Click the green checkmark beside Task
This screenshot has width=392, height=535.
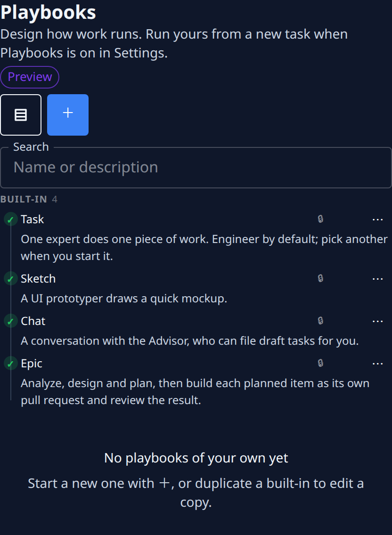pos(10,219)
